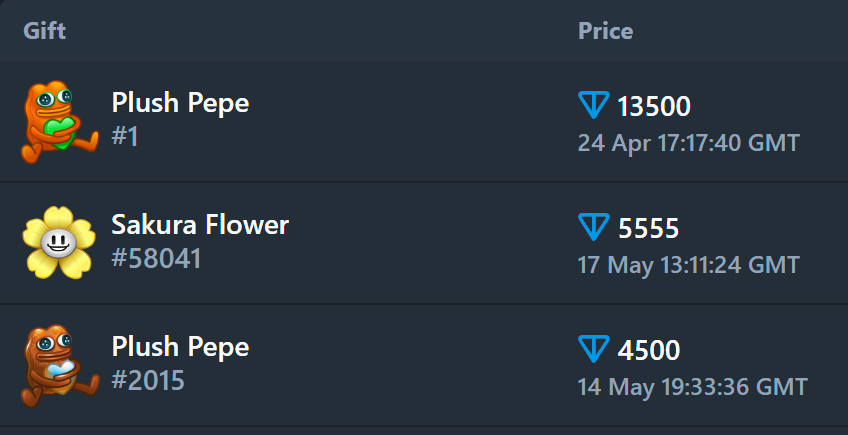Viewport: 848px width, 435px height.
Task: Click the 17 May 13:11:24 GMT timestamp
Action: [688, 265]
